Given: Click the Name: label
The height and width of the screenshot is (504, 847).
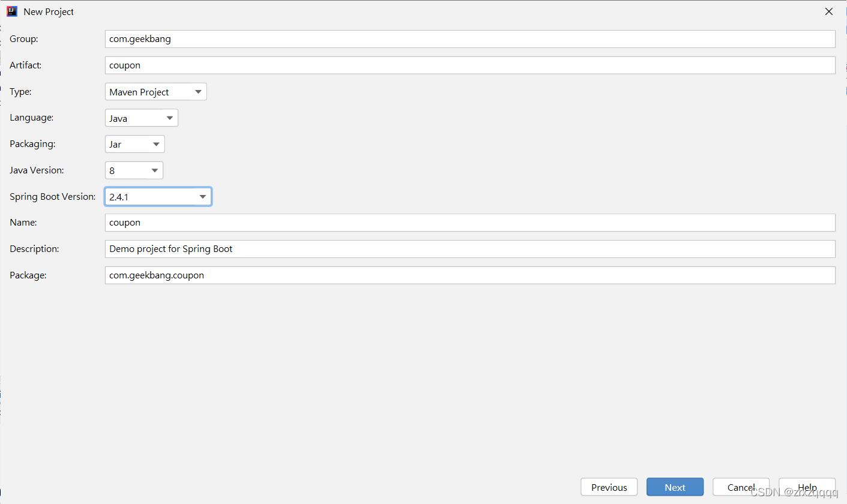Looking at the screenshot, I should pyautogui.click(x=23, y=223).
